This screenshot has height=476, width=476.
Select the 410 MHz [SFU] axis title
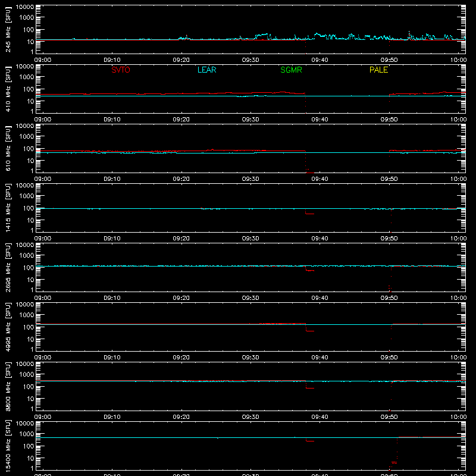(x=8, y=89)
